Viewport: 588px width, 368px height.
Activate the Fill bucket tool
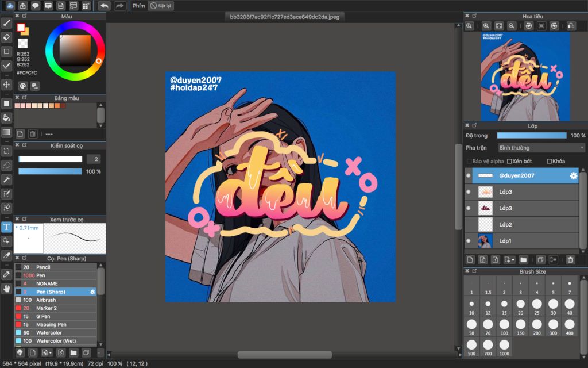6,117
